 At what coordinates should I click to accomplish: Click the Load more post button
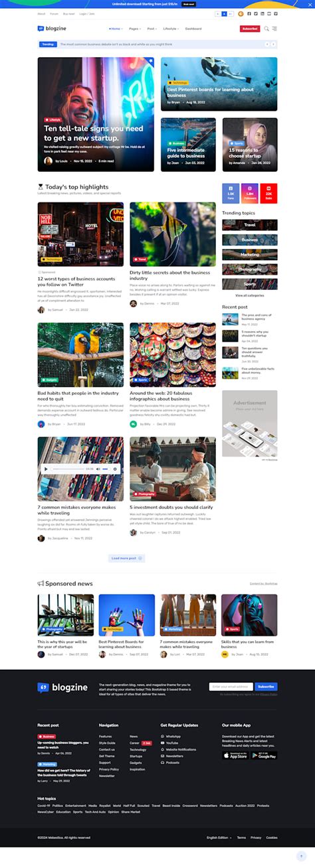click(126, 558)
